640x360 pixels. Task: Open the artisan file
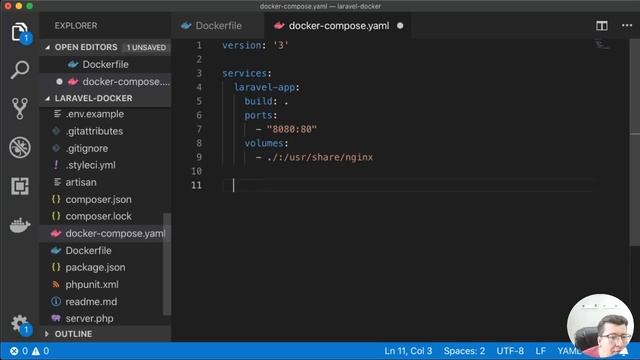[x=81, y=182]
